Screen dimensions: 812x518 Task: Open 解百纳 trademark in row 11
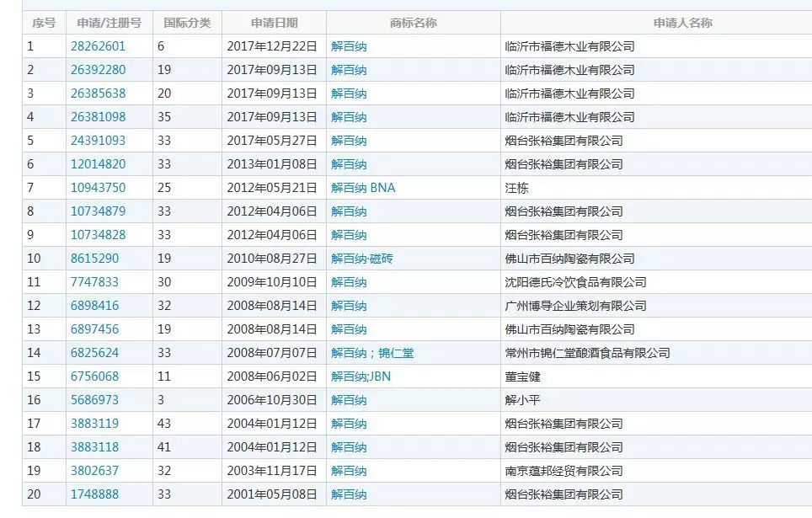pos(349,282)
